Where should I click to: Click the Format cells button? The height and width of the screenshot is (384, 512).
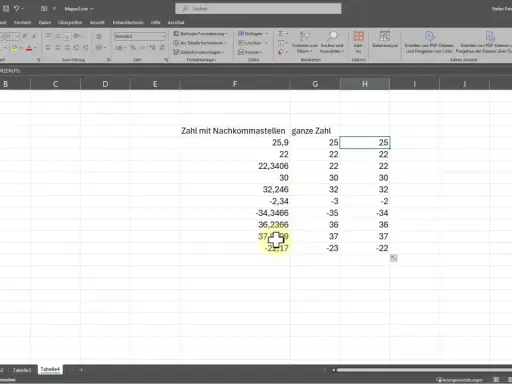250,52
